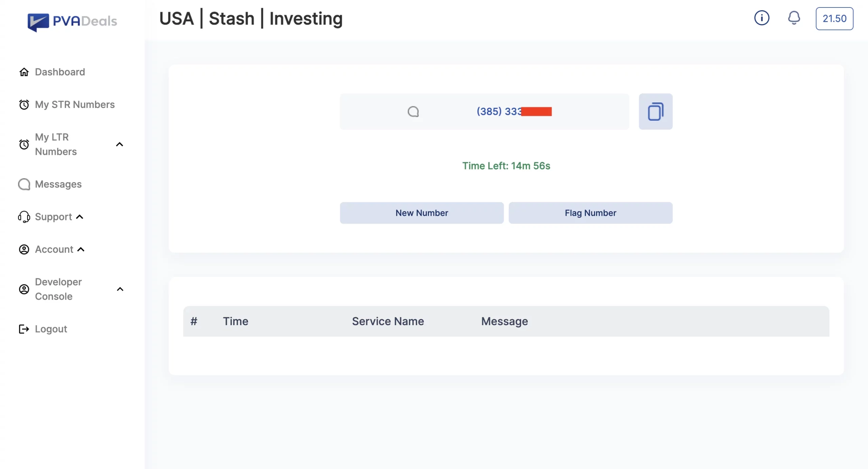The width and height of the screenshot is (868, 469).
Task: Select the (385) 333 phone number text
Action: (514, 111)
